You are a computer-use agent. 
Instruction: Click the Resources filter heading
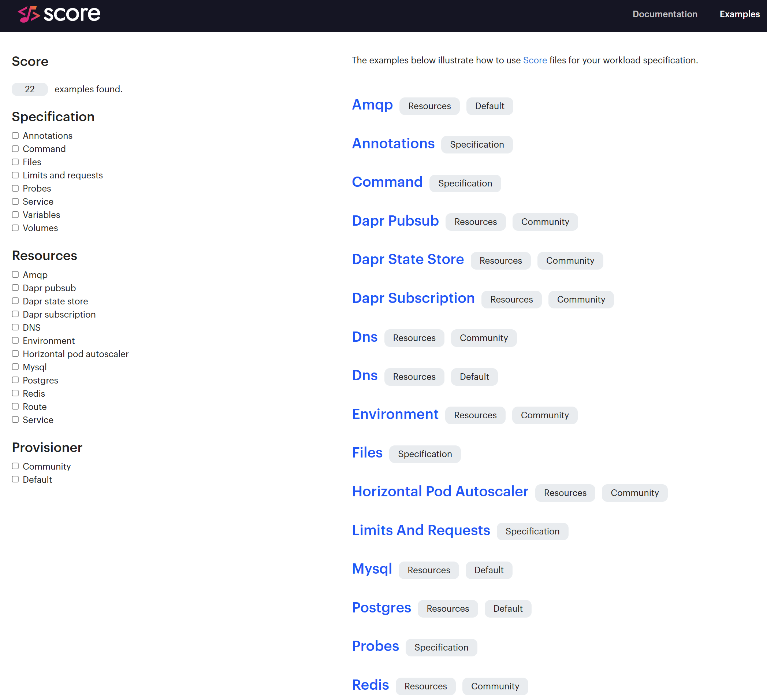coord(45,255)
